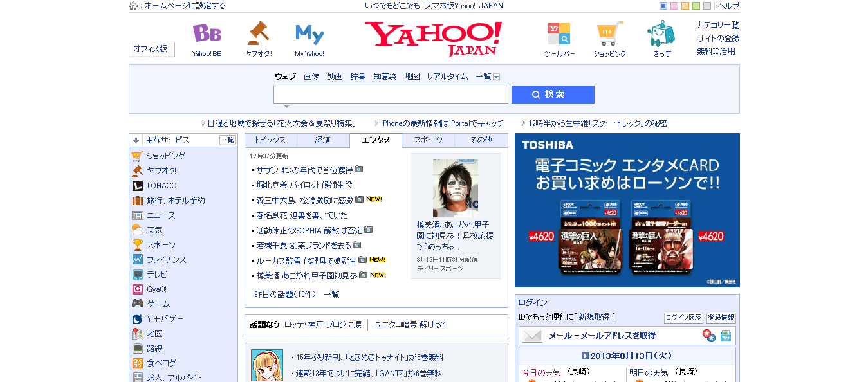
Task: Click the 一覧 button in 主なサービス header
Action: pyautogui.click(x=228, y=140)
